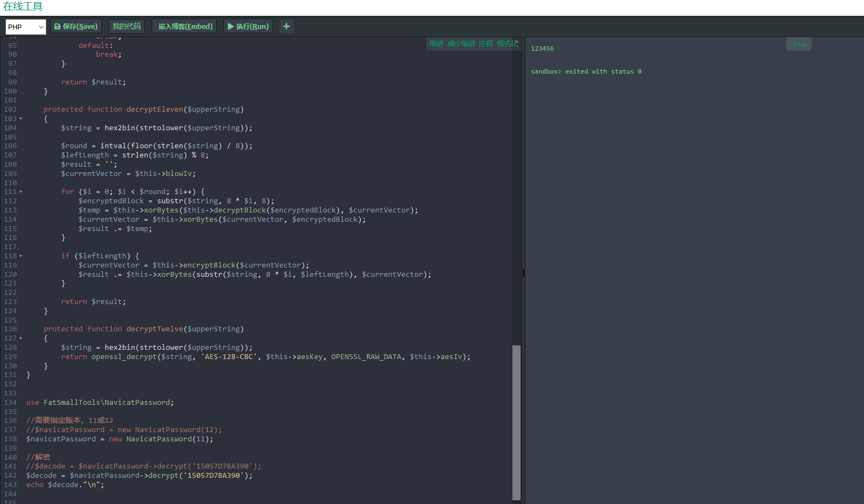Collapse code fold at line 103
The height and width of the screenshot is (504, 864).
point(21,119)
